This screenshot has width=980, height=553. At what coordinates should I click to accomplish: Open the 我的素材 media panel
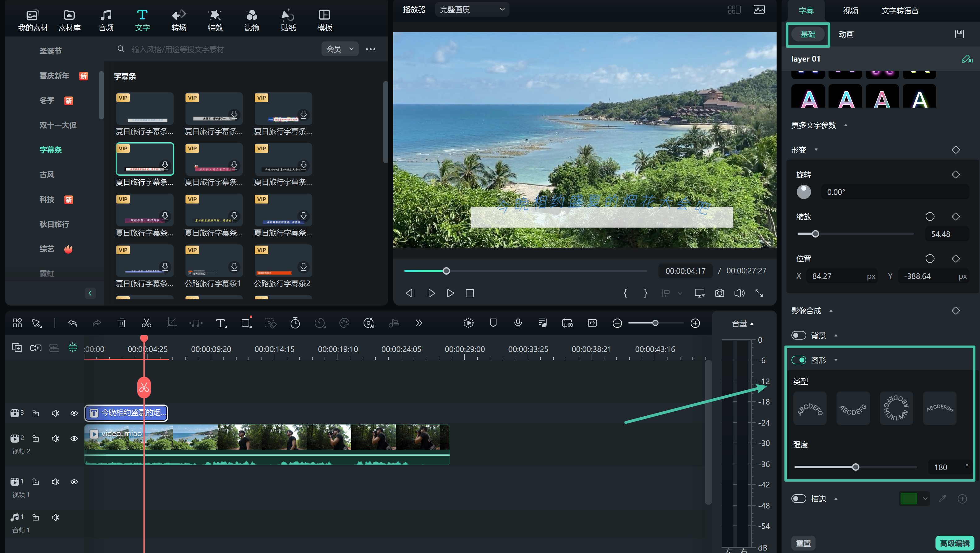(x=33, y=20)
